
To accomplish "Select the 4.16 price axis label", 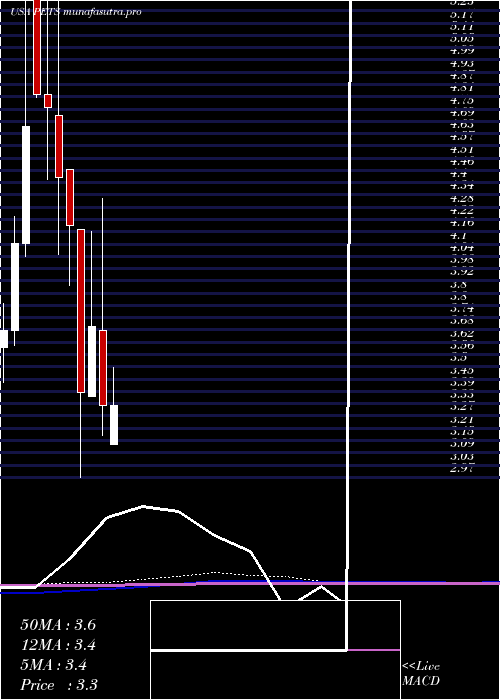I will [x=462, y=222].
